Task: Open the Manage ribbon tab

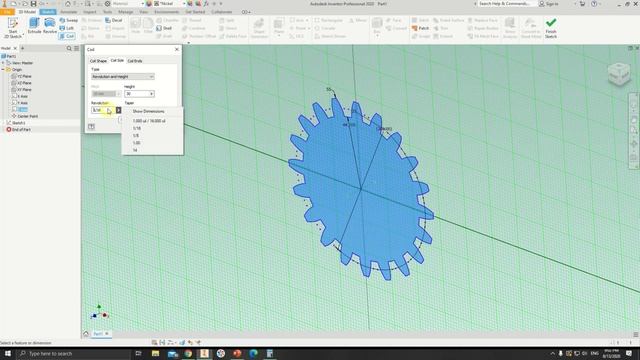Action: [125, 12]
